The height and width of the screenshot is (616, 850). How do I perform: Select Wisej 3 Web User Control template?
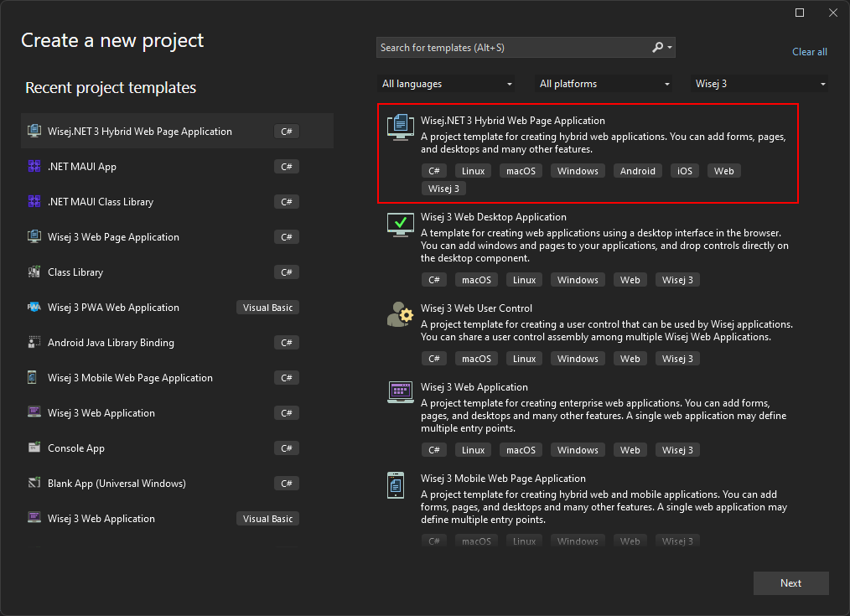coord(588,334)
